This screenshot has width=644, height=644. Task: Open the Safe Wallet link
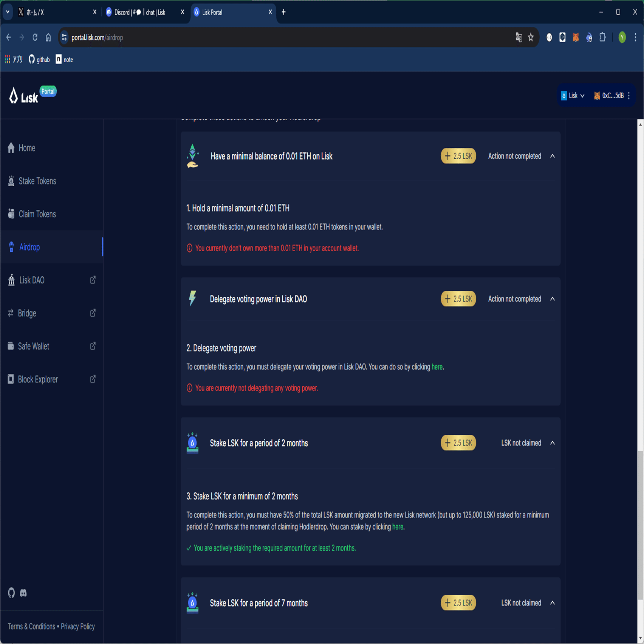tap(34, 346)
